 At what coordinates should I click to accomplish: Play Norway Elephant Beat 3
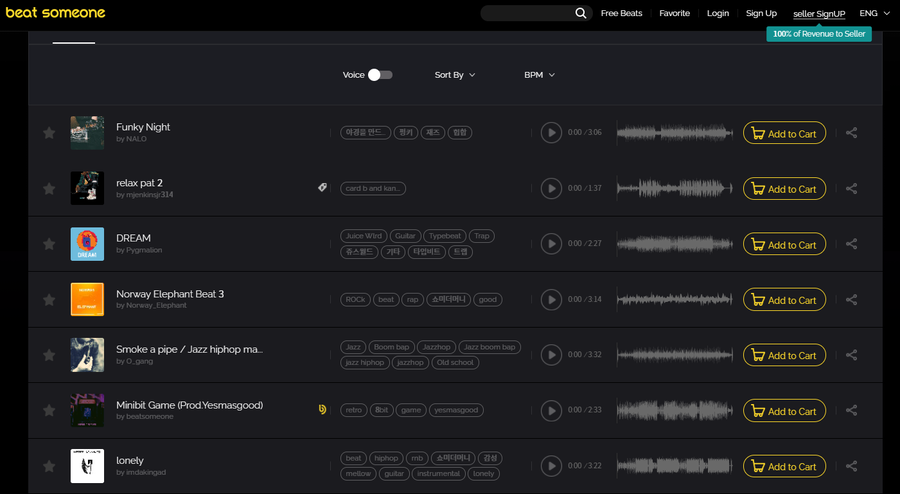click(x=551, y=300)
